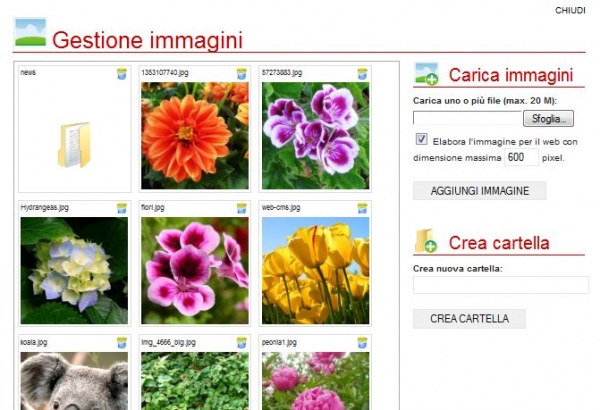600x410 pixels.
Task: Open the news folder icon
Action: tap(74, 145)
